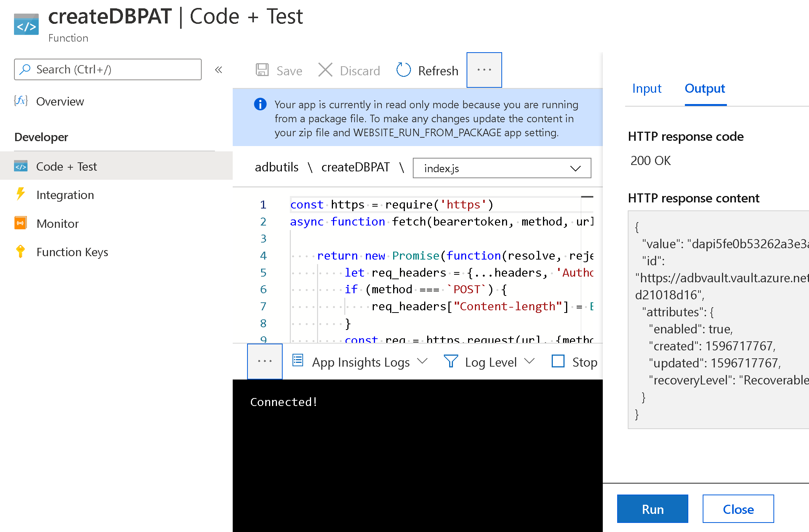
Task: Click the Refresh icon in the toolbar
Action: tap(403, 70)
